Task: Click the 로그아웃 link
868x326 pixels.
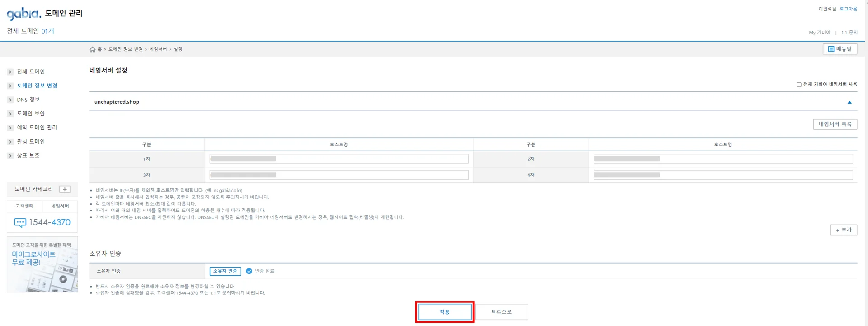Action: (848, 9)
